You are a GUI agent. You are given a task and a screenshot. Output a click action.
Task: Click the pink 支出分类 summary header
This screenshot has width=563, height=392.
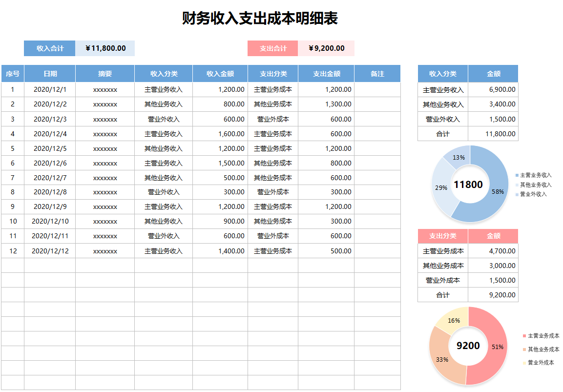click(443, 236)
